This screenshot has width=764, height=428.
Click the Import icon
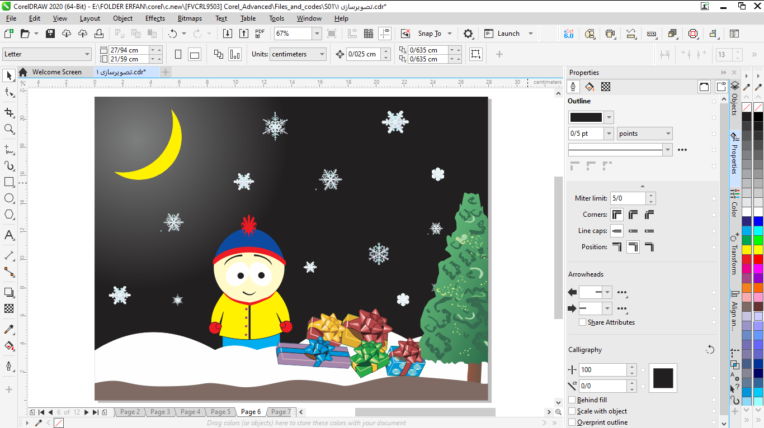227,34
